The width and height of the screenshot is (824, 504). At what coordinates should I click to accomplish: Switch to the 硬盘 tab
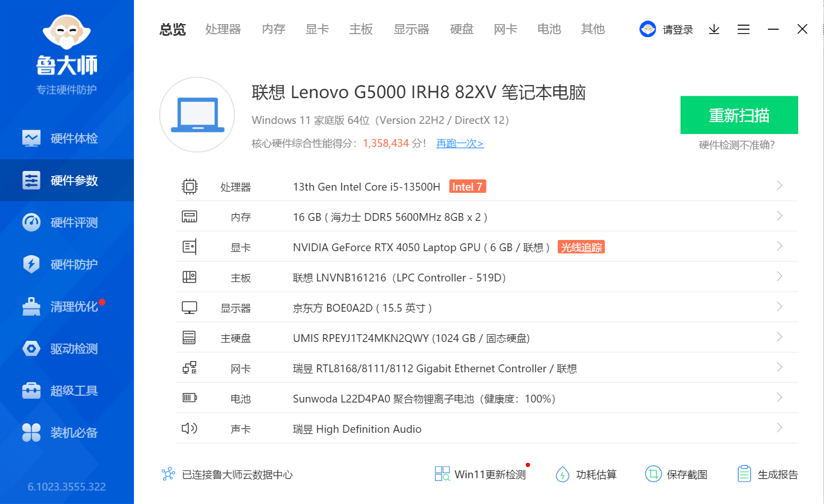[462, 29]
